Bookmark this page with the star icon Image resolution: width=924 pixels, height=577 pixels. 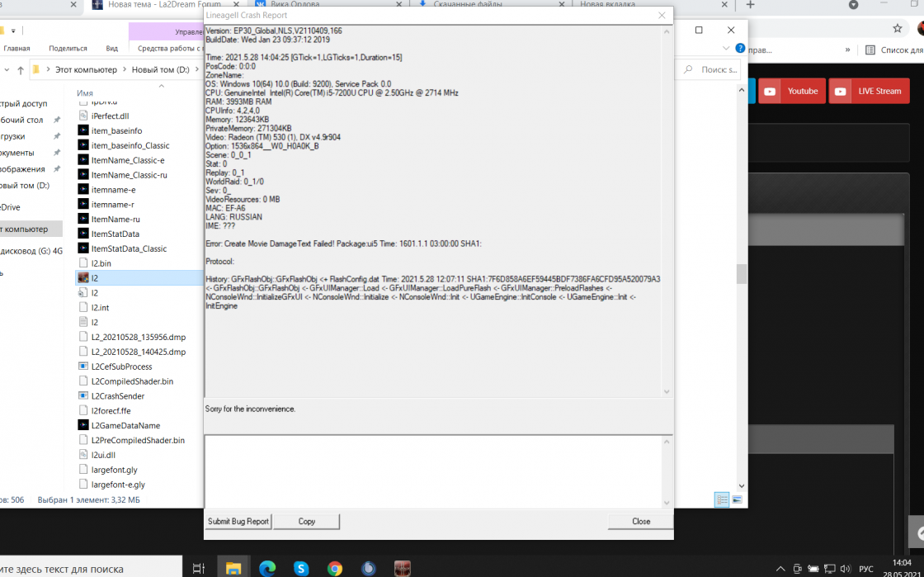(898, 28)
